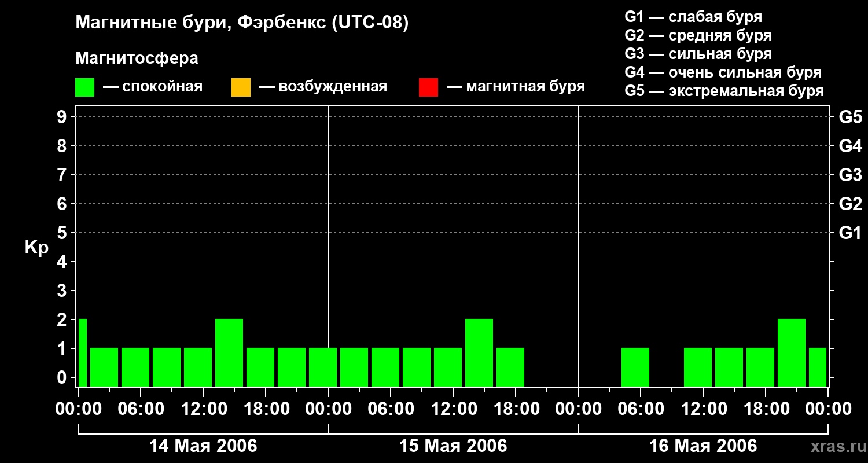This screenshot has width=868, height=463.
Task: Click the 12:00 time label for 16 May
Action: point(703,409)
